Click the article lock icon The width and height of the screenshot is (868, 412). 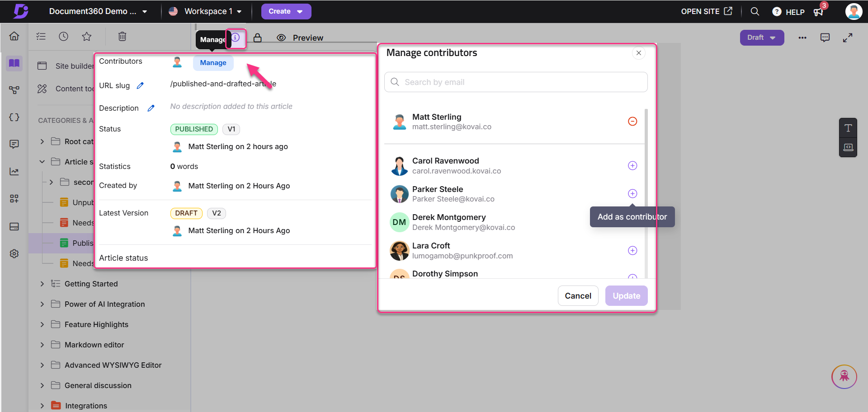[x=258, y=37]
